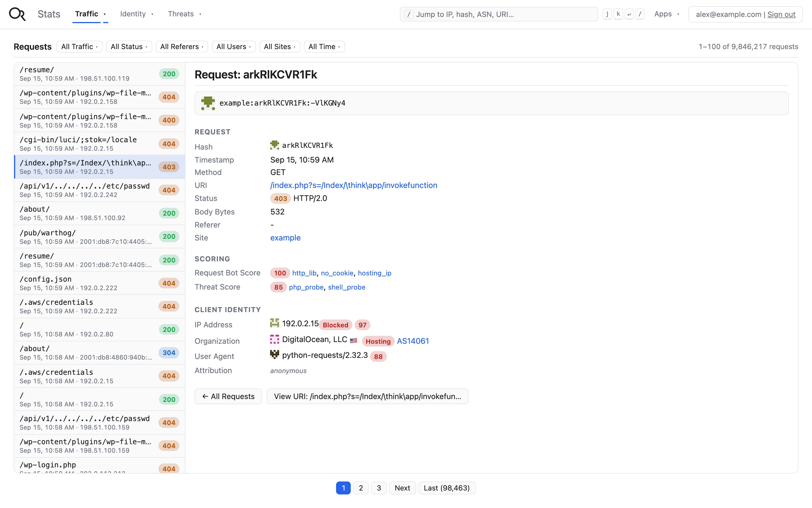Click the php_probe threat tag
Screen dimensions: 812x508
pyautogui.click(x=306, y=287)
